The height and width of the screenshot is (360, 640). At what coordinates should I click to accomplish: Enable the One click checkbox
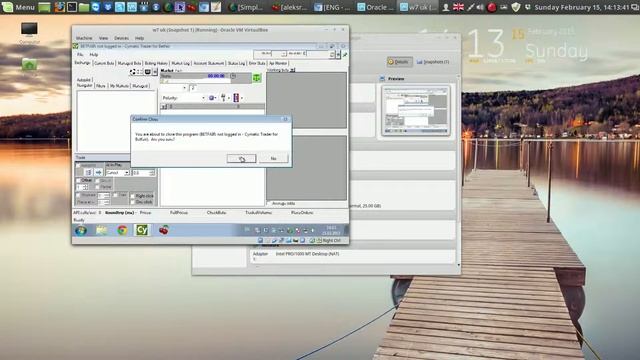click(x=133, y=202)
